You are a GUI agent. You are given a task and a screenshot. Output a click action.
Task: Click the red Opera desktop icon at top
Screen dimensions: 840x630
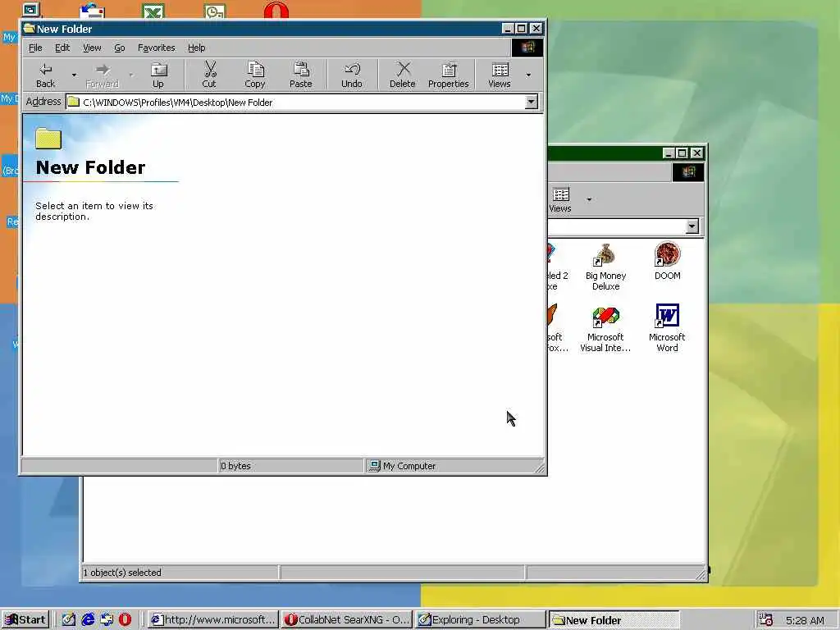(x=276, y=10)
